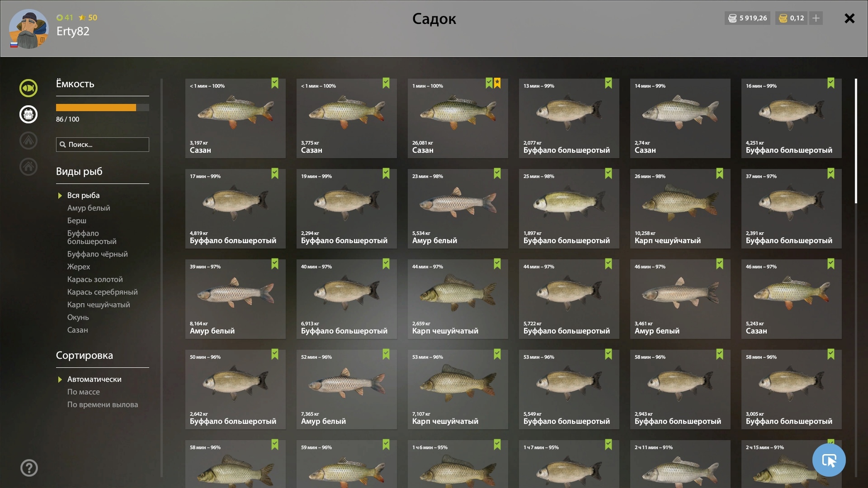Toggle green bookmark on 3,197 kg Сазан

[275, 83]
